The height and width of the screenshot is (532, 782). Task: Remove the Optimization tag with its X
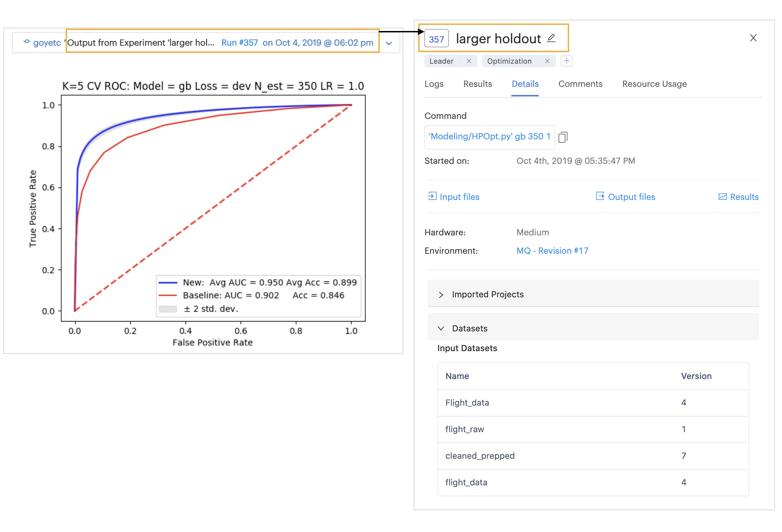pos(547,61)
